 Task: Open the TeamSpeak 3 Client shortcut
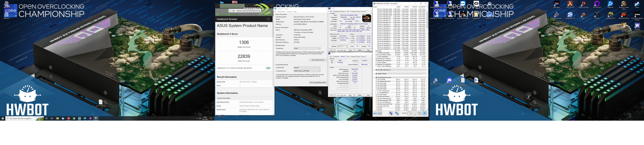(436, 81)
